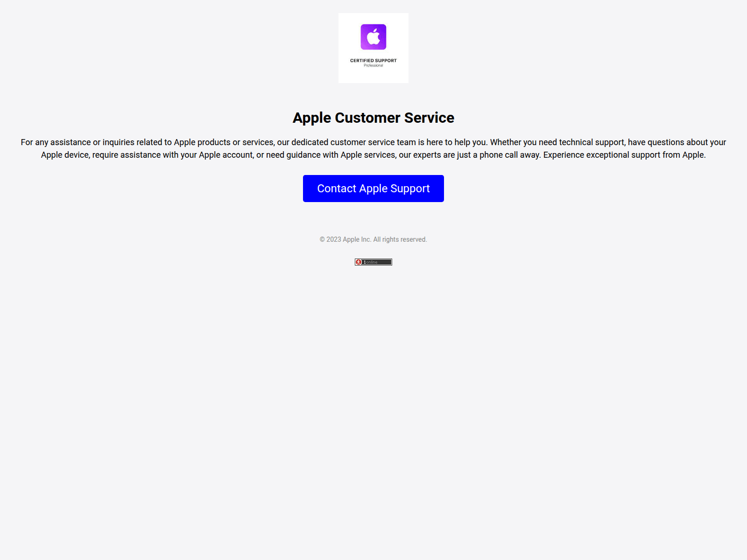Click the dark area of visitor counter
Viewport: 747px width, 560px height.
pos(385,262)
